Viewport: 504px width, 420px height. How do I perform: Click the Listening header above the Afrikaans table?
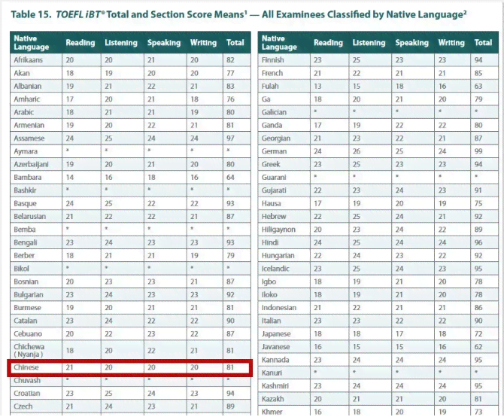[121, 43]
